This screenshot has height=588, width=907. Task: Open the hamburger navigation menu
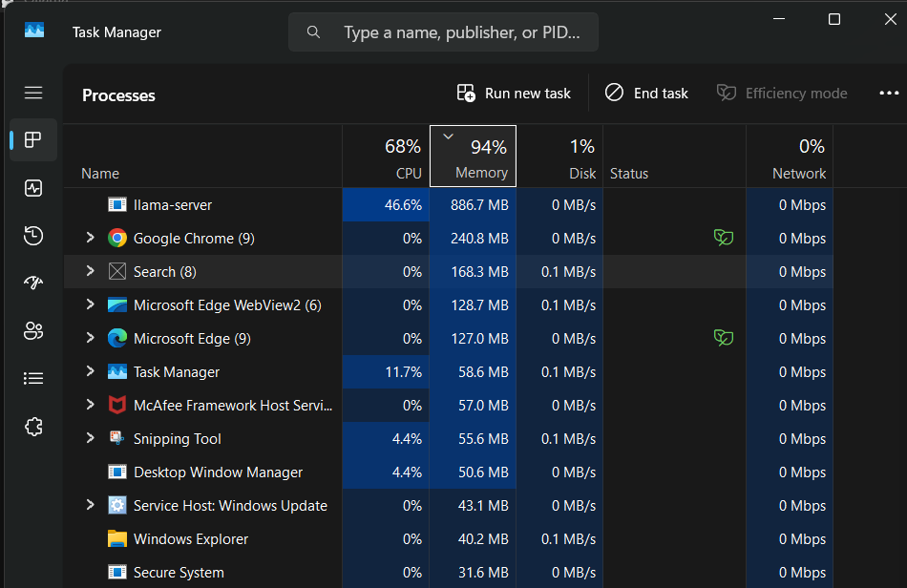33,93
